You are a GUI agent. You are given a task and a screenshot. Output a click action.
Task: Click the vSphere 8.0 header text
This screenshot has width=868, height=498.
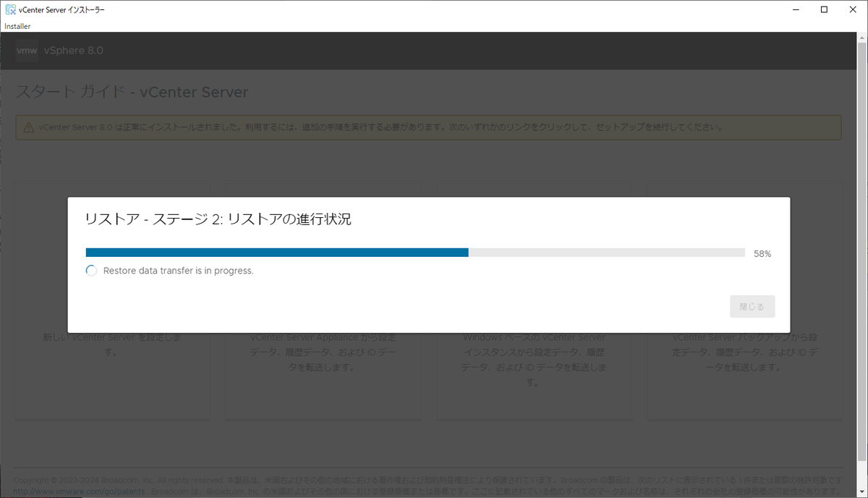(x=74, y=51)
